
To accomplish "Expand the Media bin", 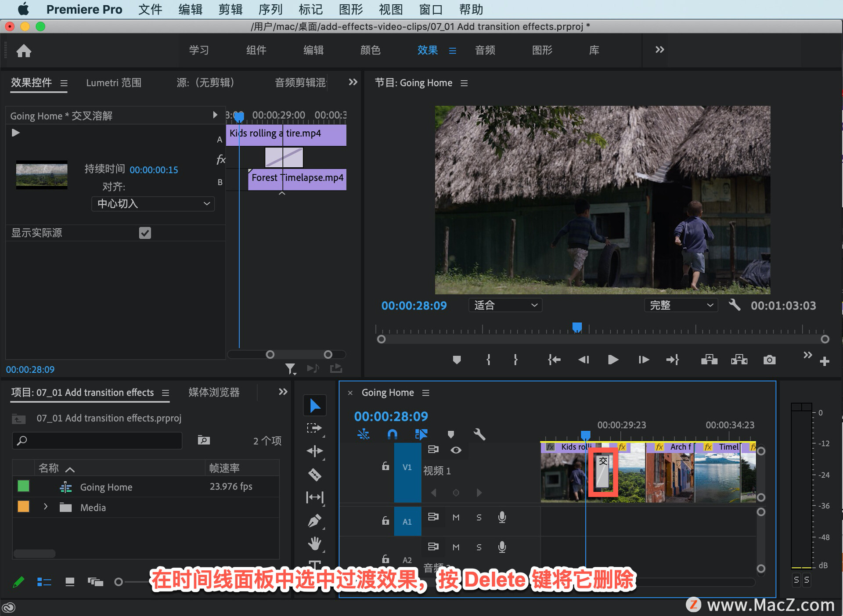I will (46, 507).
